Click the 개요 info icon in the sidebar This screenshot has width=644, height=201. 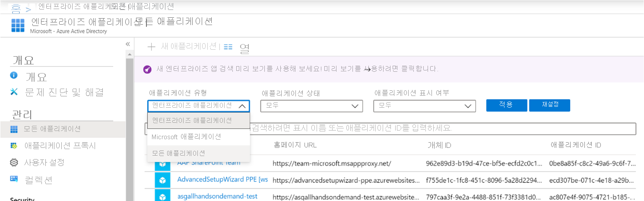[x=14, y=75]
